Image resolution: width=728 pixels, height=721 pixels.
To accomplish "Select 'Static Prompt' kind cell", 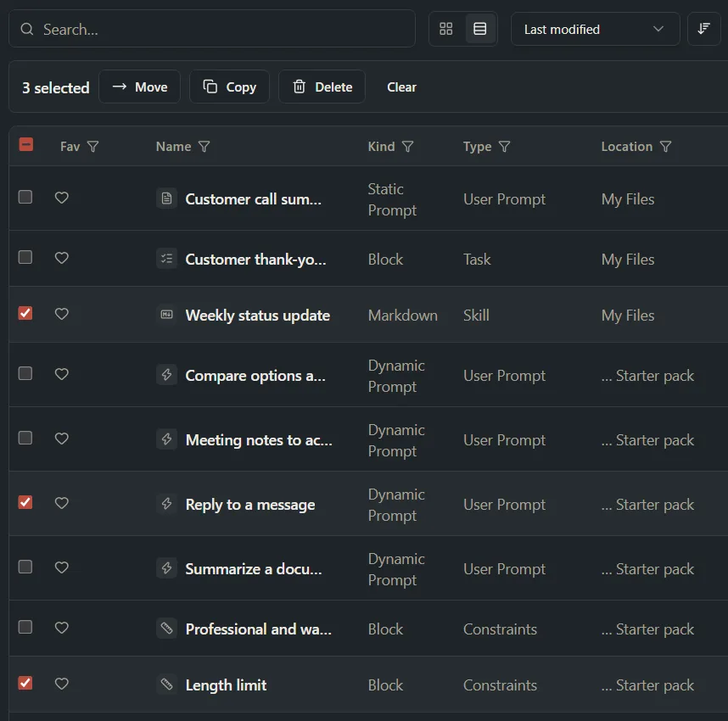I will (392, 199).
